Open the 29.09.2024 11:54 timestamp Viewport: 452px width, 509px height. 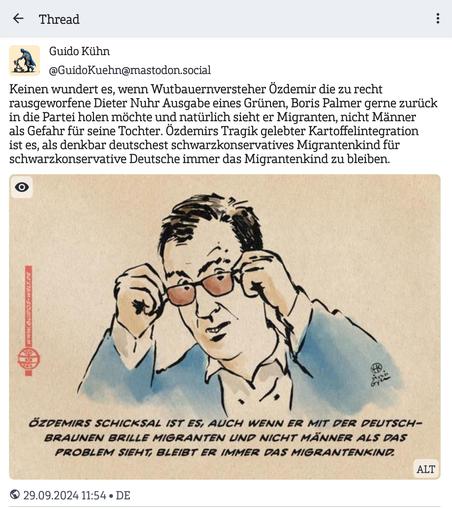pyautogui.click(x=64, y=495)
